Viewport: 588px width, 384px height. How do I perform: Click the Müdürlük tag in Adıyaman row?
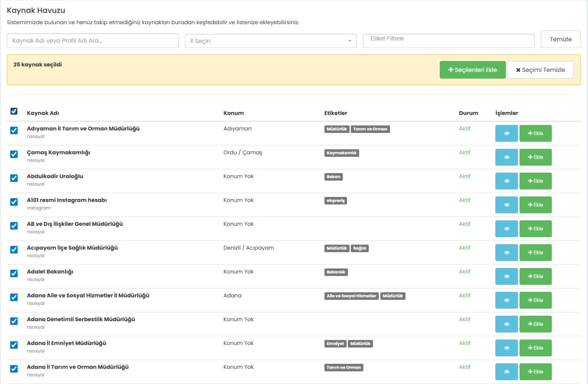337,129
